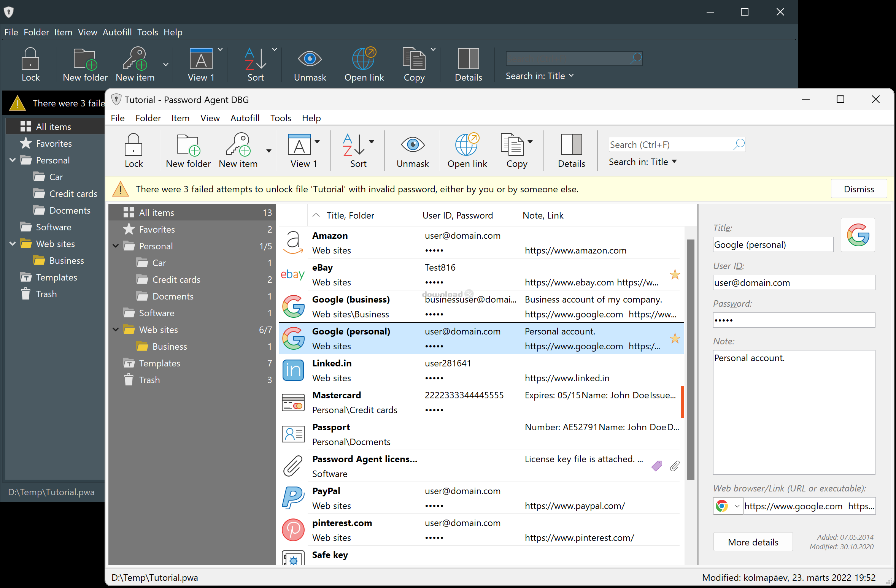
Task: Click Lock icon in background dark window
Action: (x=30, y=59)
